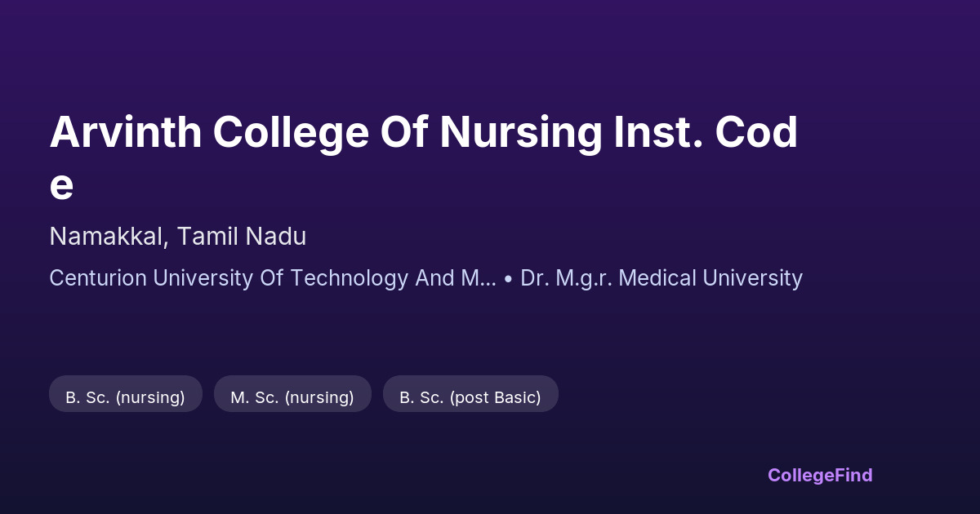Click the wrapped letter 'e' of the title
This screenshot has height=514, width=980.
61,186
